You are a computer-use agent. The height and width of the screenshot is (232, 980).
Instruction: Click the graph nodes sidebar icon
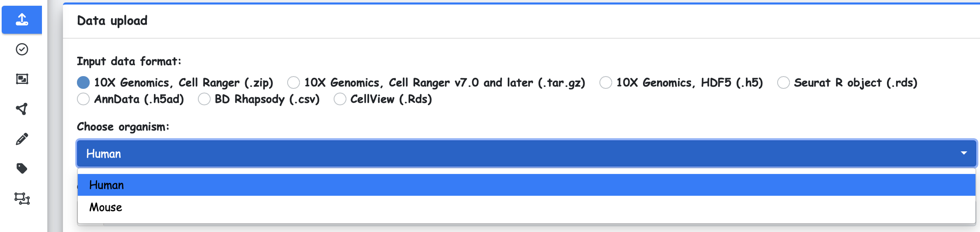[x=22, y=109]
